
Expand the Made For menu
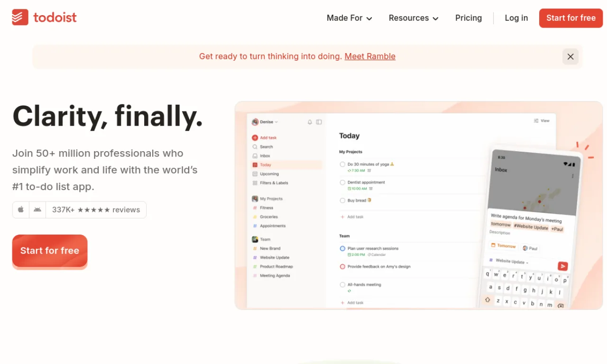coord(349,18)
